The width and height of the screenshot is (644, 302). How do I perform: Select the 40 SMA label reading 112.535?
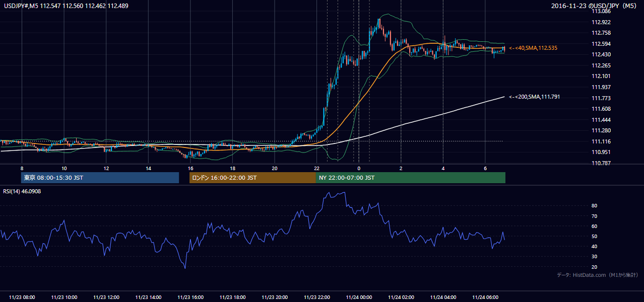(533, 48)
